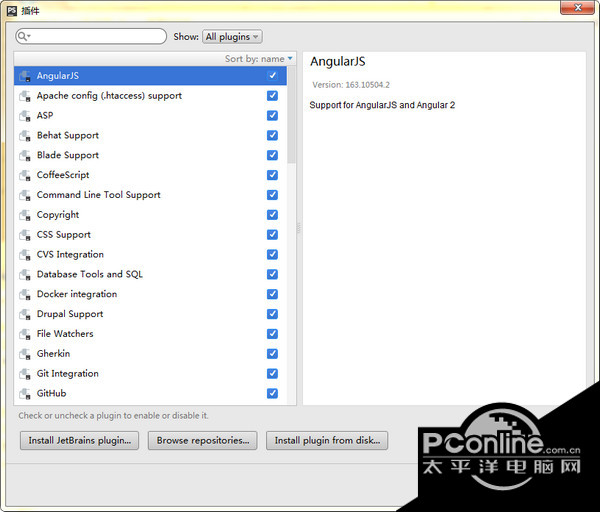The image size is (600, 512).
Task: Select CSS Support plugin row
Action: [x=150, y=235]
